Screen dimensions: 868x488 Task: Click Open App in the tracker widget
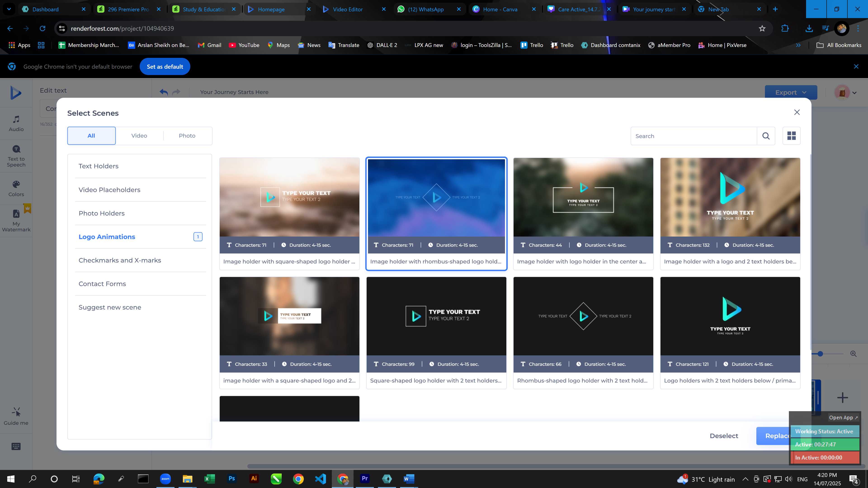(x=843, y=417)
